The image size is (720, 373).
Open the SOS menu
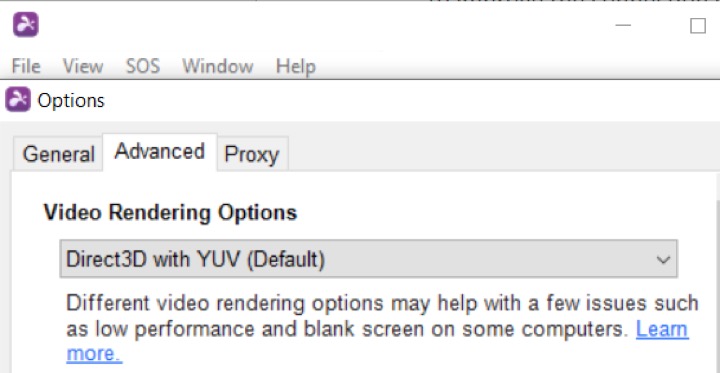point(143,67)
